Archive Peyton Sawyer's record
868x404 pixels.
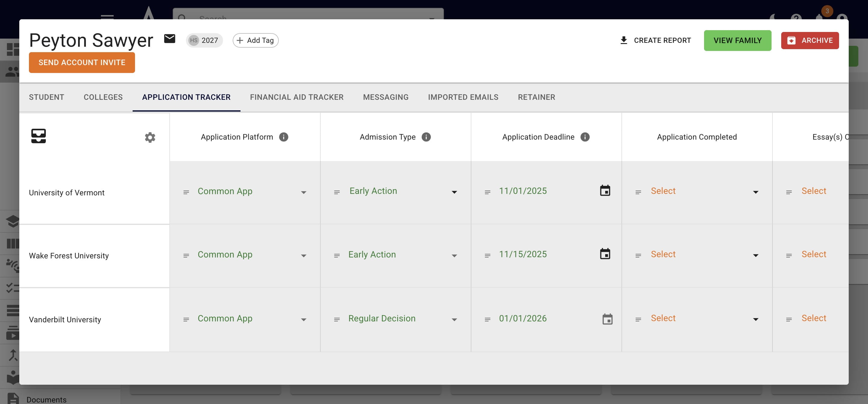810,40
